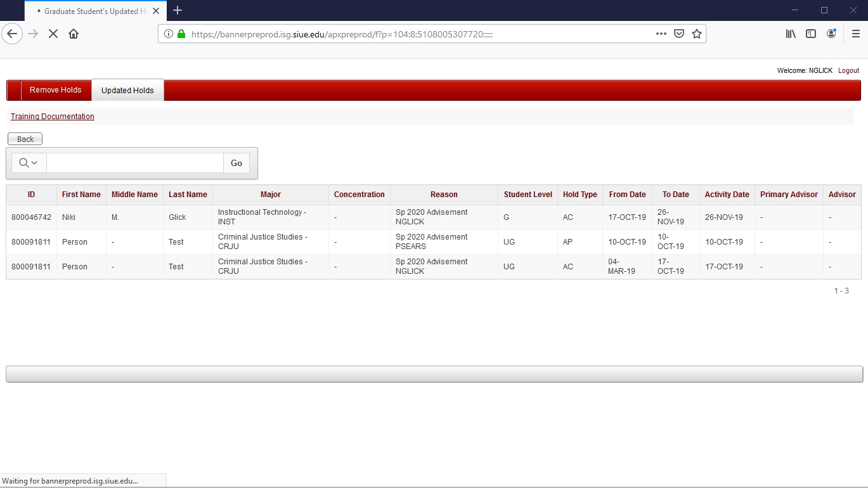Select the Updated Holds tab

click(127, 91)
